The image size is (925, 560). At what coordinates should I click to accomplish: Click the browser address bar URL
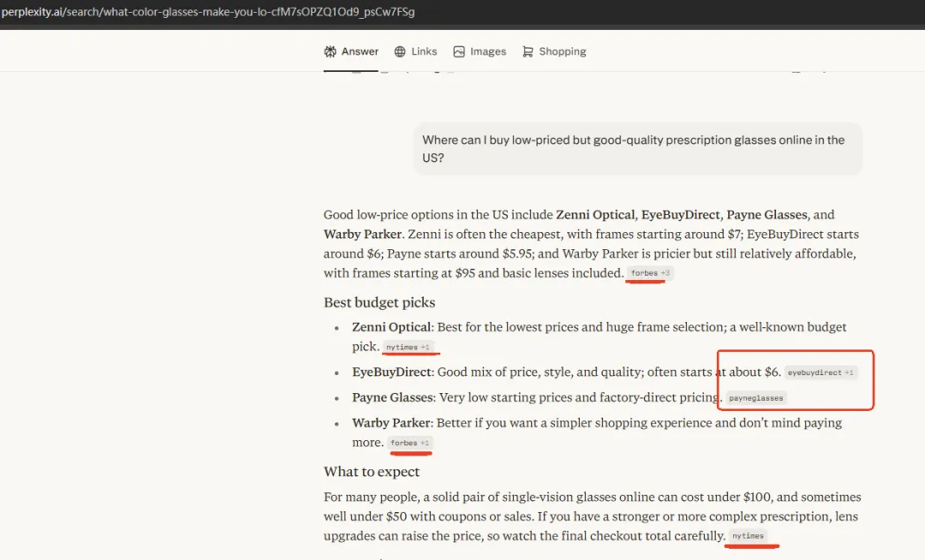207,12
